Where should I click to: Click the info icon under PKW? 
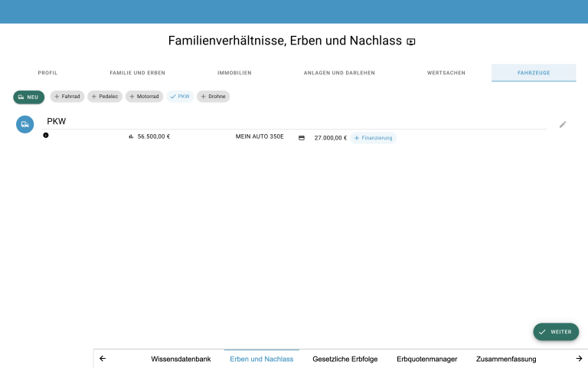pos(46,135)
